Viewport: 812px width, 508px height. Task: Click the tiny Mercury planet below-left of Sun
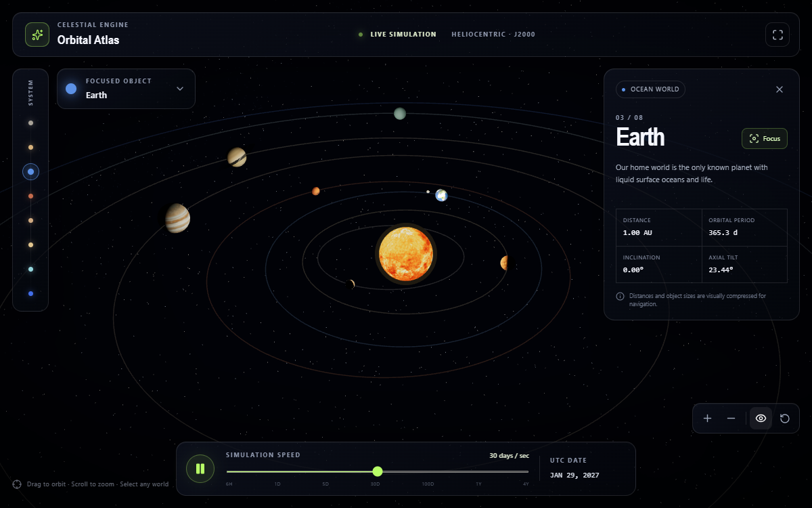tap(351, 284)
